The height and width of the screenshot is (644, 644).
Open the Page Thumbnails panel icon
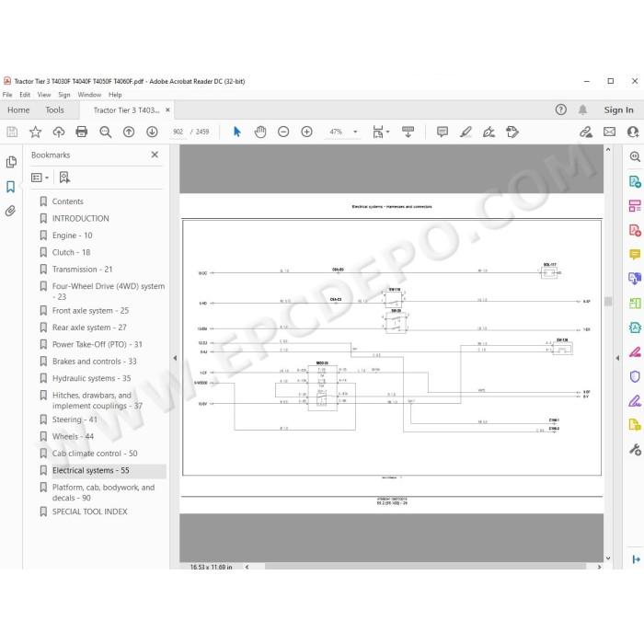point(11,162)
